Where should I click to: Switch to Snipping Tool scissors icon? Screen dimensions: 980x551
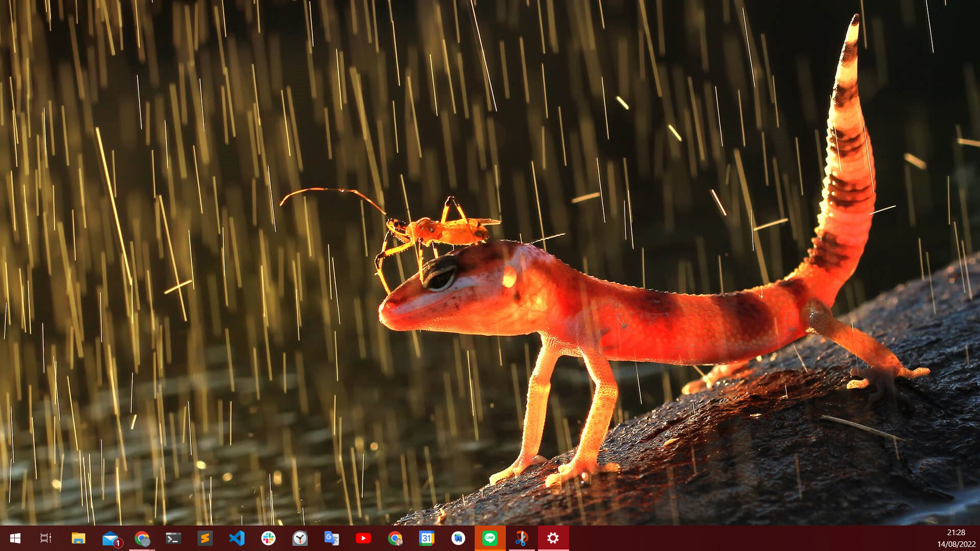coord(522,538)
